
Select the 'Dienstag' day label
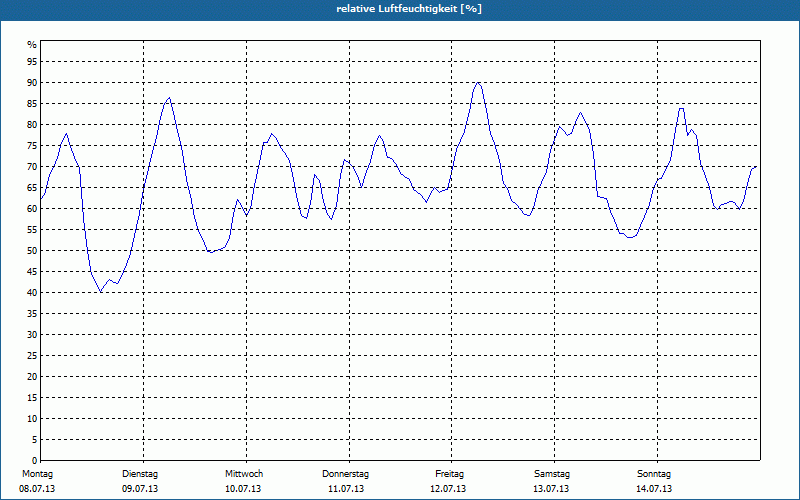pyautogui.click(x=140, y=474)
